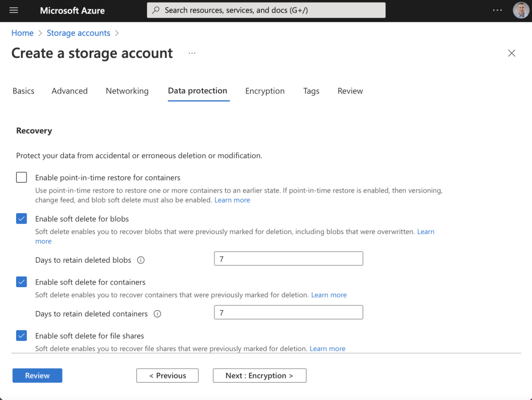Disable soft delete for blobs
This screenshot has width=532, height=400.
(21, 219)
